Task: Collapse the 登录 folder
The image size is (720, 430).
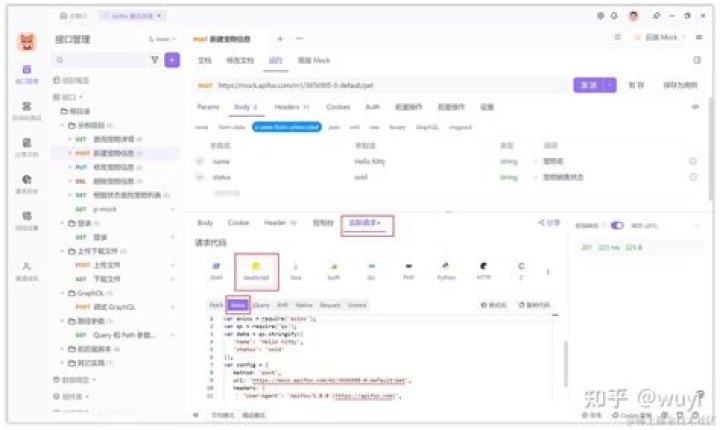Action: click(62, 223)
